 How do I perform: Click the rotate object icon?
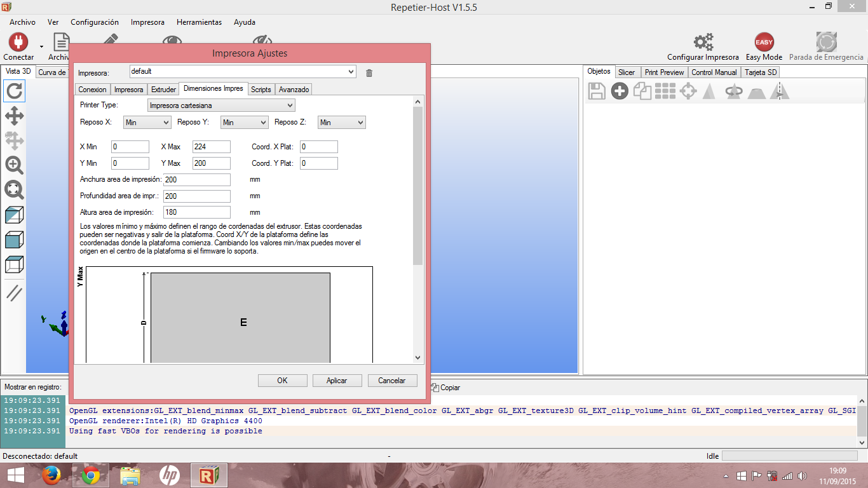point(734,91)
